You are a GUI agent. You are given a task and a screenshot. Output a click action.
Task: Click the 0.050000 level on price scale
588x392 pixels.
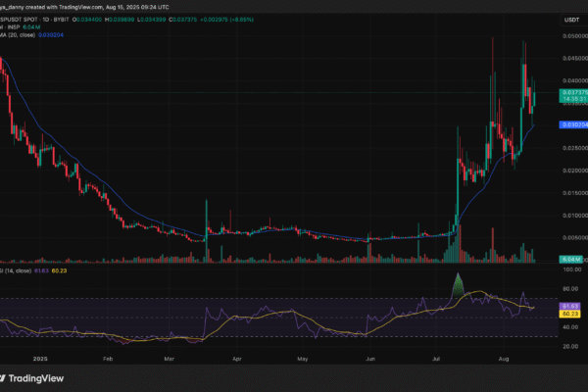571,34
